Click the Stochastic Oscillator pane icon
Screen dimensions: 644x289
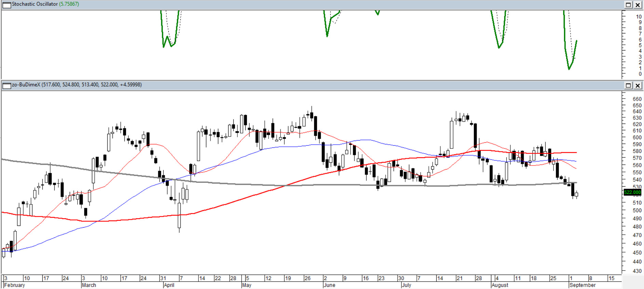click(6, 5)
